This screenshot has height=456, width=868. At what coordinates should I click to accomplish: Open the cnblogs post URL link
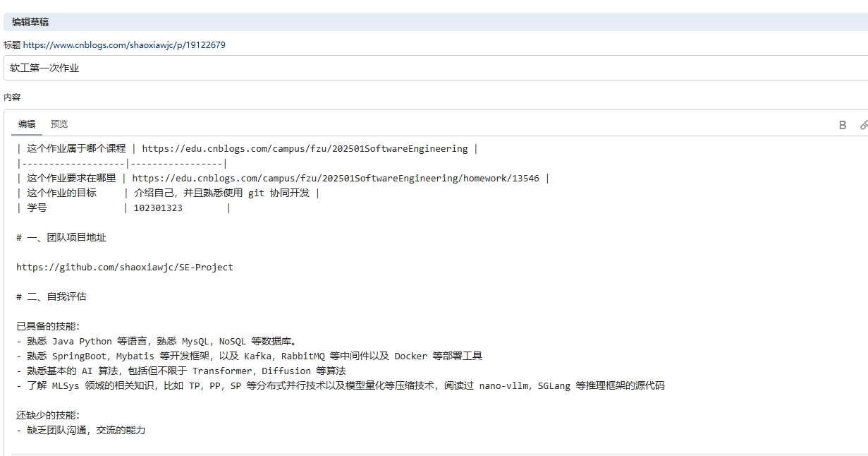(x=124, y=45)
